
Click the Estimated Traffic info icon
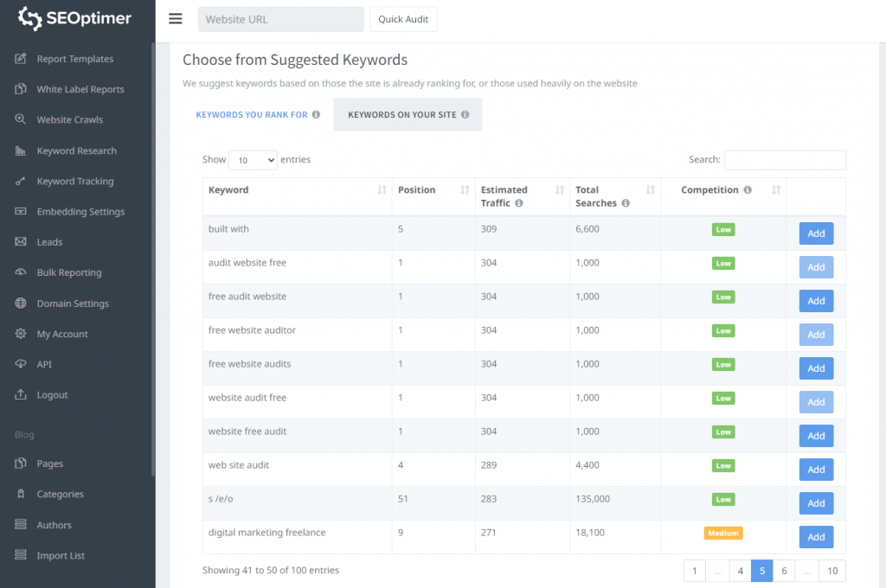tap(519, 203)
